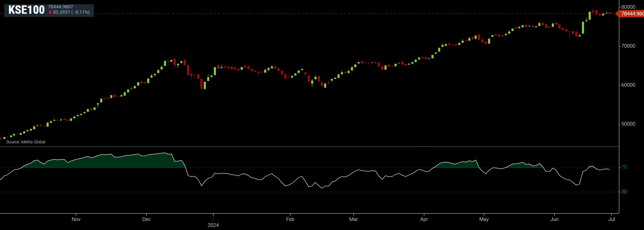Click the Nov label on time axis
Screen dimensions: 644x230
[x=76, y=219]
